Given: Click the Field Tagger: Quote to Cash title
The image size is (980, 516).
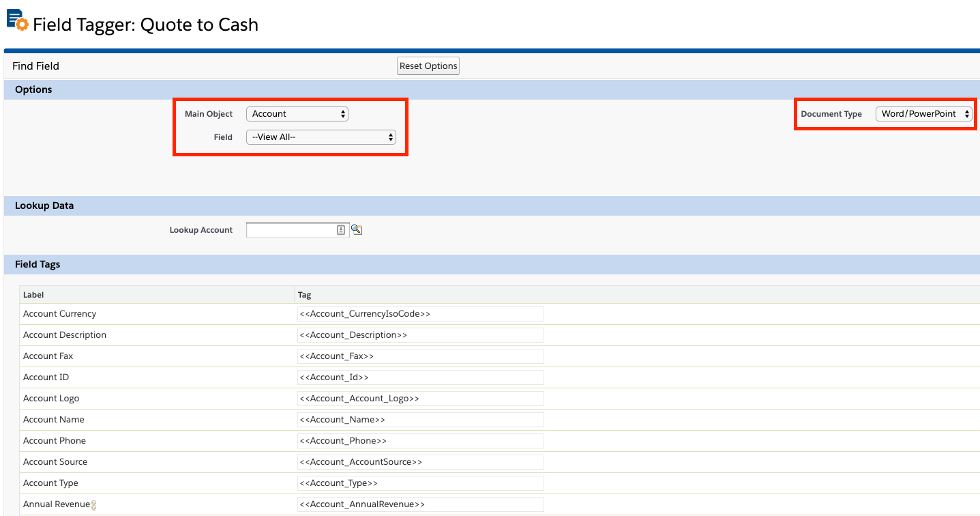Looking at the screenshot, I should tap(146, 25).
